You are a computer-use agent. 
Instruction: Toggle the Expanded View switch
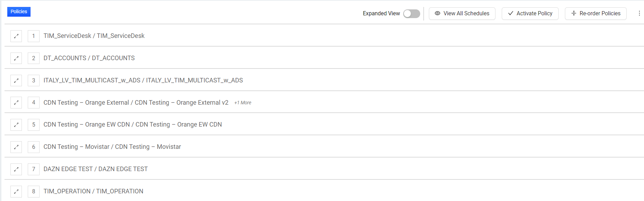coord(412,14)
